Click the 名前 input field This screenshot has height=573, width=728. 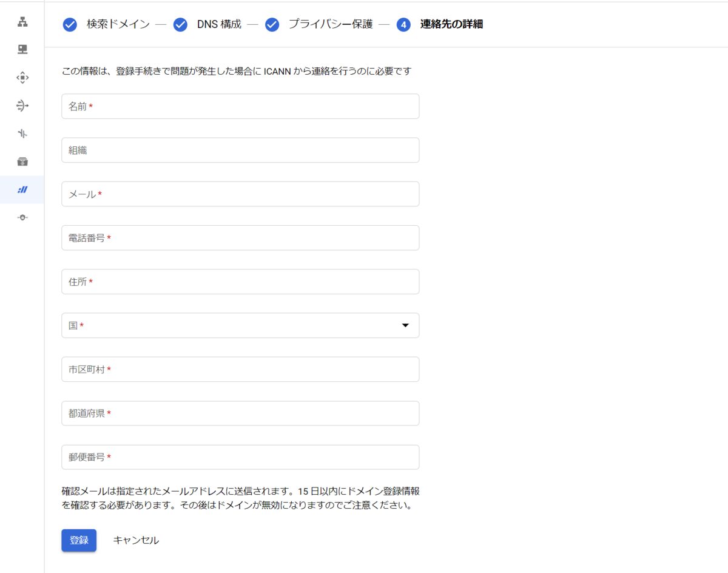click(240, 106)
